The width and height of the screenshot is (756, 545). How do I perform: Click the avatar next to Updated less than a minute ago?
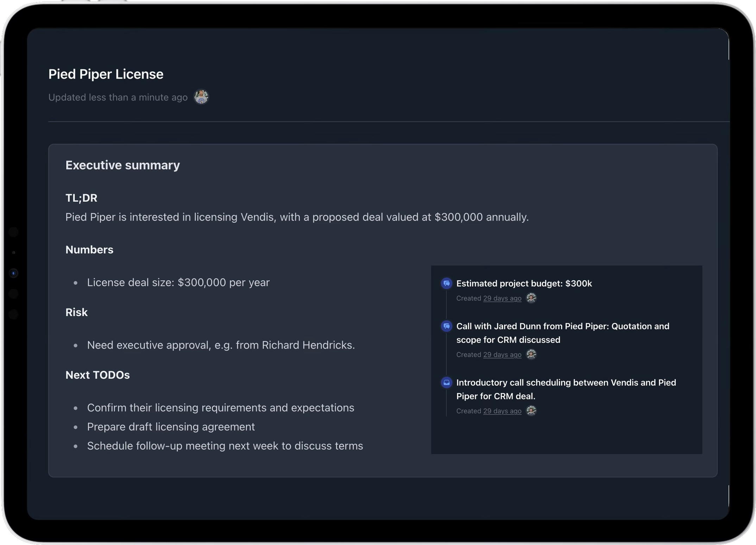click(201, 97)
